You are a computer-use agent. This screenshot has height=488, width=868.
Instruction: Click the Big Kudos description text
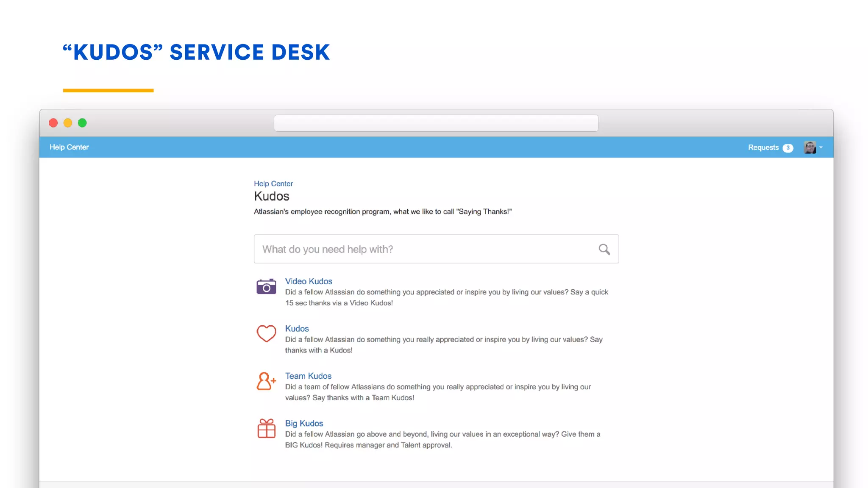click(442, 440)
